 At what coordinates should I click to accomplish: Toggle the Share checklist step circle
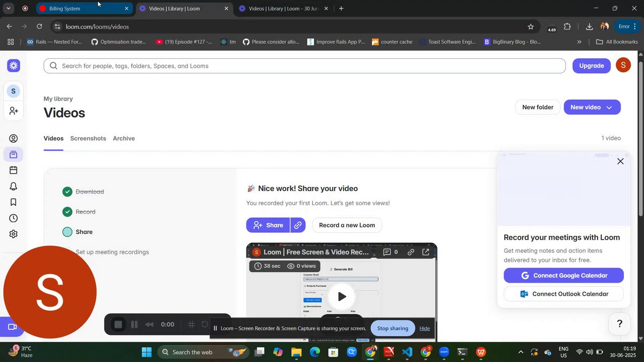pyautogui.click(x=67, y=232)
